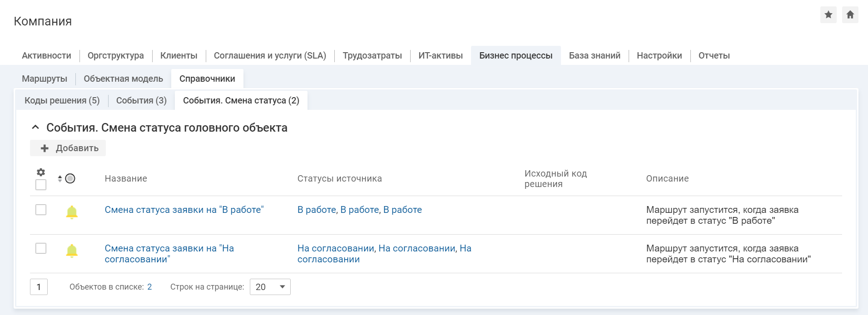Image resolution: width=868 pixels, height=315 pixels.
Task: Click the gray circle status column icon
Action: [x=70, y=179]
